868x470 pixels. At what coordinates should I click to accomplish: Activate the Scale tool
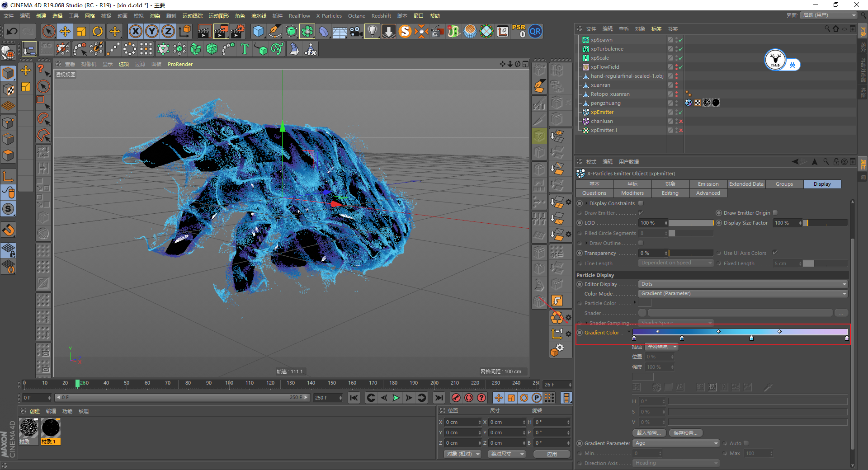point(81,31)
